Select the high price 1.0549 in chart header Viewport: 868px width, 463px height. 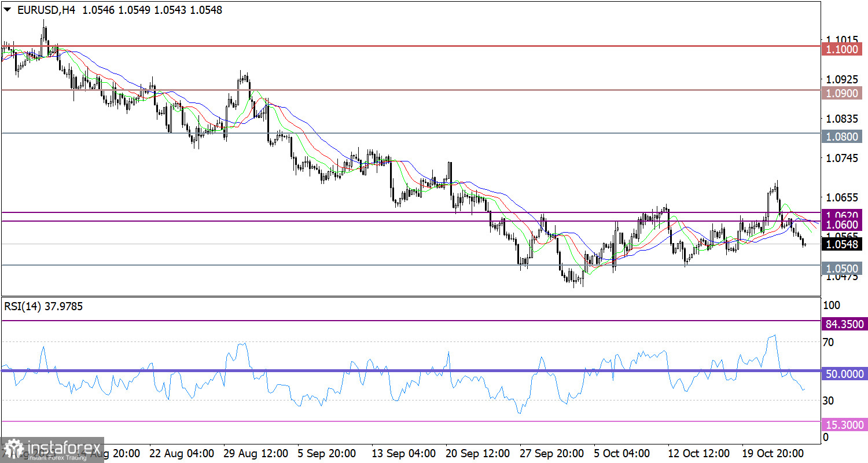pos(133,10)
